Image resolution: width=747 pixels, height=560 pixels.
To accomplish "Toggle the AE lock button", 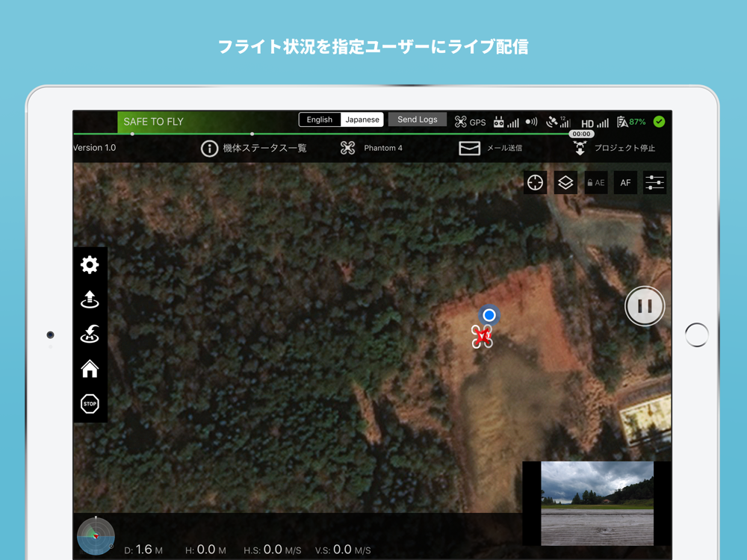I will point(596,182).
